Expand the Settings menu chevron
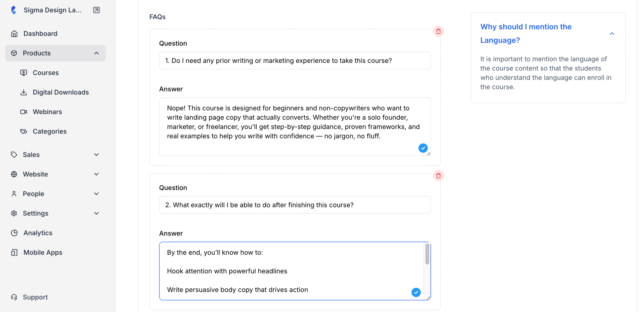644x312 pixels. tap(97, 213)
